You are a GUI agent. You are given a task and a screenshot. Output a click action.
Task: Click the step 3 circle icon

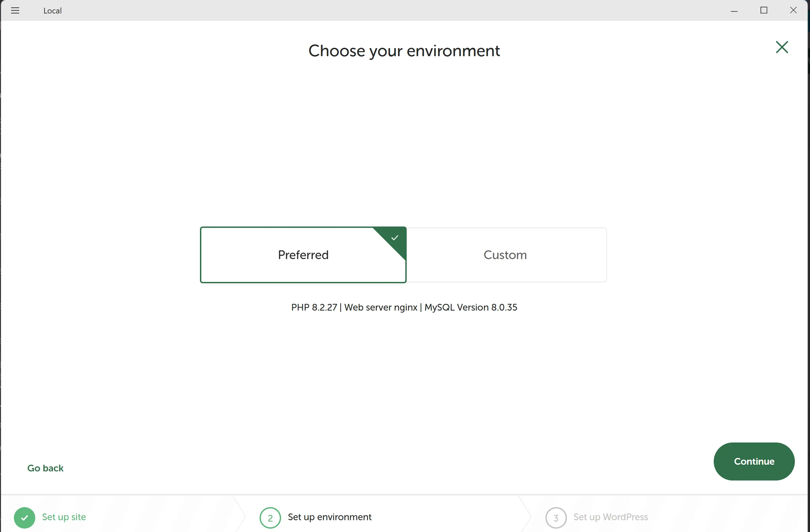pos(555,518)
